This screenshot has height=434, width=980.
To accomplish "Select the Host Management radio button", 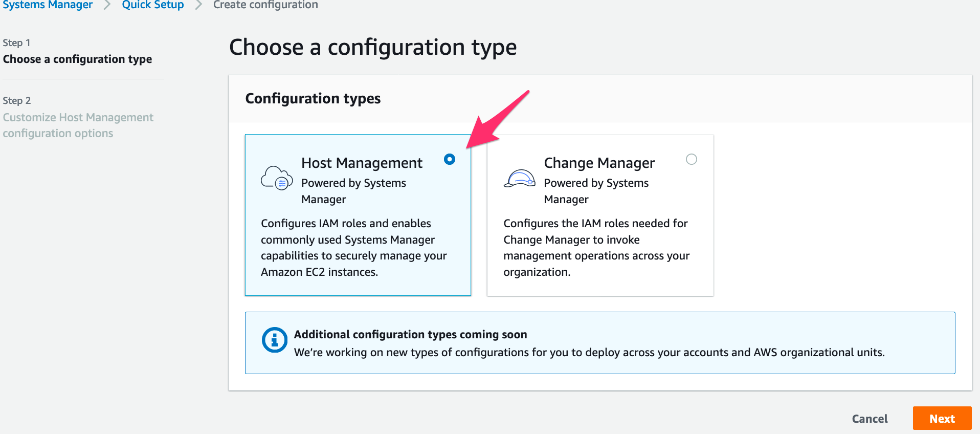I will tap(450, 159).
